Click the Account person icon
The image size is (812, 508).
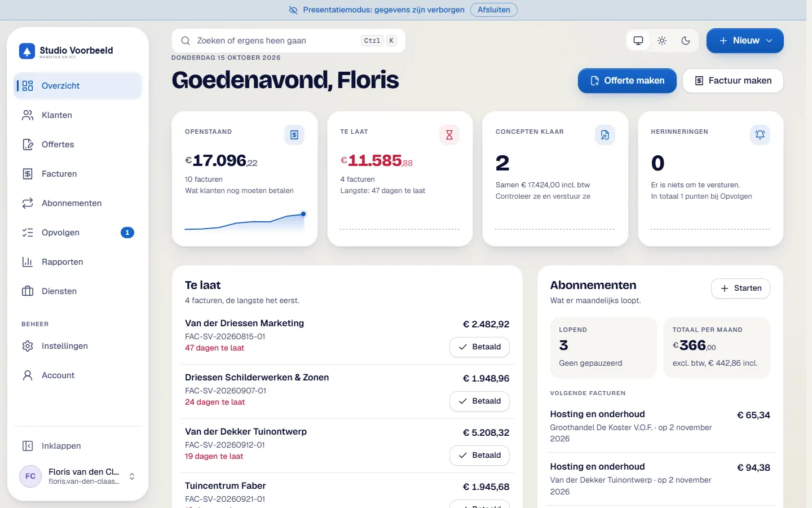[x=27, y=375]
